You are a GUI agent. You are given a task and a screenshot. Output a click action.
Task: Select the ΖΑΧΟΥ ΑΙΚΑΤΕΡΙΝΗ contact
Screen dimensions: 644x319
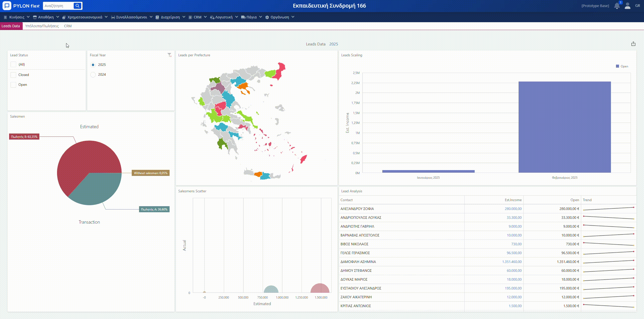(x=356, y=297)
